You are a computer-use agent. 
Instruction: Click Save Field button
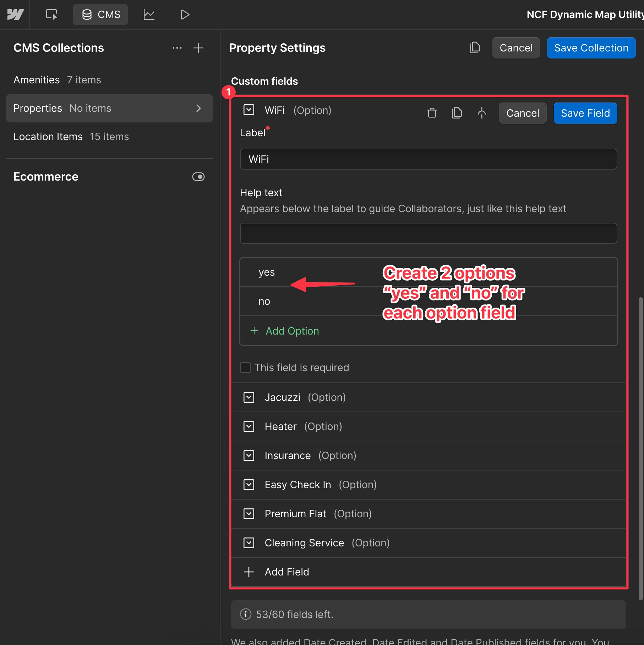pos(585,113)
